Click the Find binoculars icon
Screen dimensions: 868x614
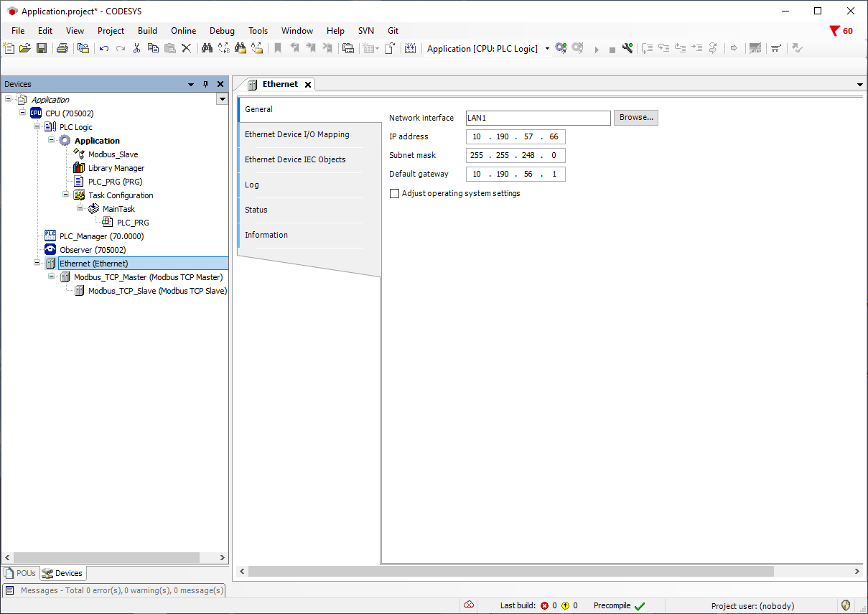click(x=207, y=49)
